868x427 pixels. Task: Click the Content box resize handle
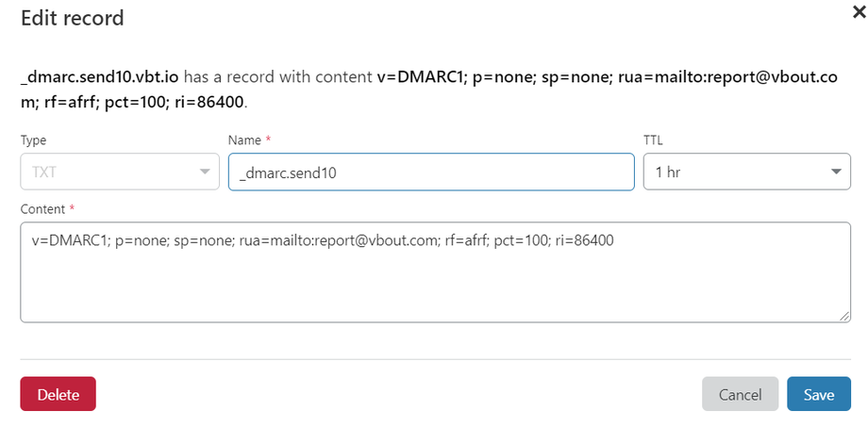845,317
